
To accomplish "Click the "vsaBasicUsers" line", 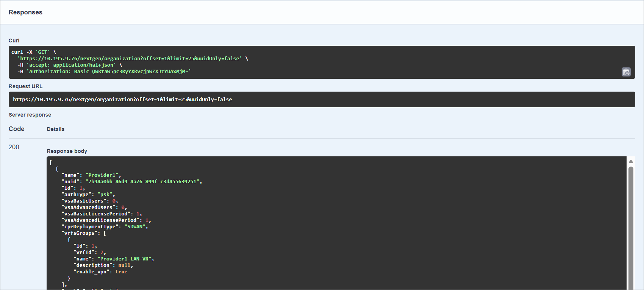I will [x=90, y=201].
